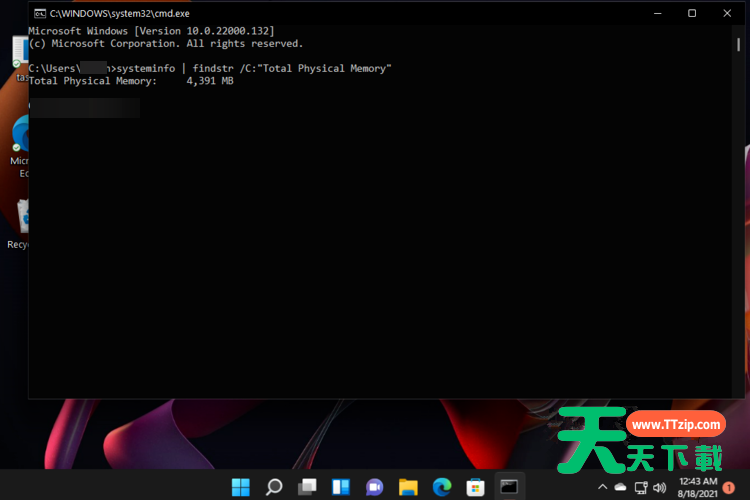The height and width of the screenshot is (500, 750).
Task: Open Microsoft Store from the taskbar
Action: coord(475,487)
